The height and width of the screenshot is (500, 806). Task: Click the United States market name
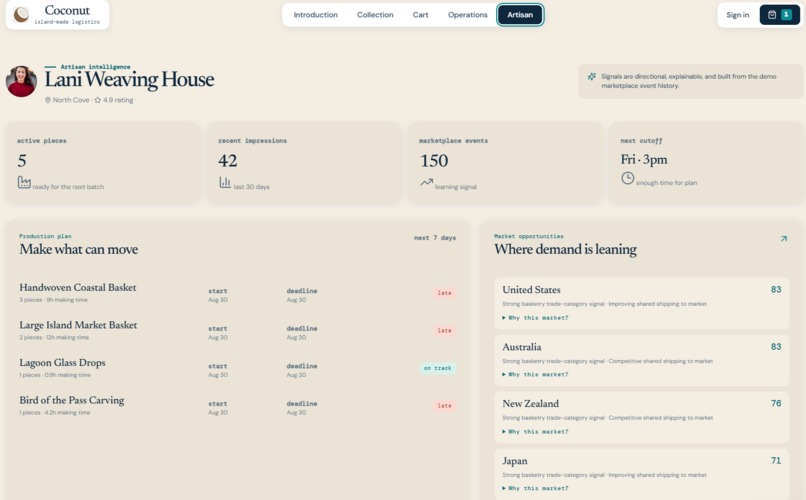531,290
